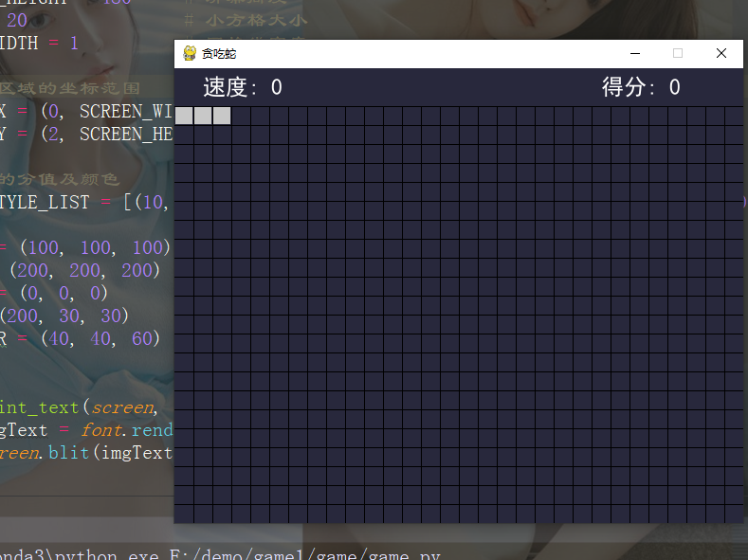Screen dimensions: 748x560
Task: Click the 速度: 0 speed label
Action: click(243, 87)
